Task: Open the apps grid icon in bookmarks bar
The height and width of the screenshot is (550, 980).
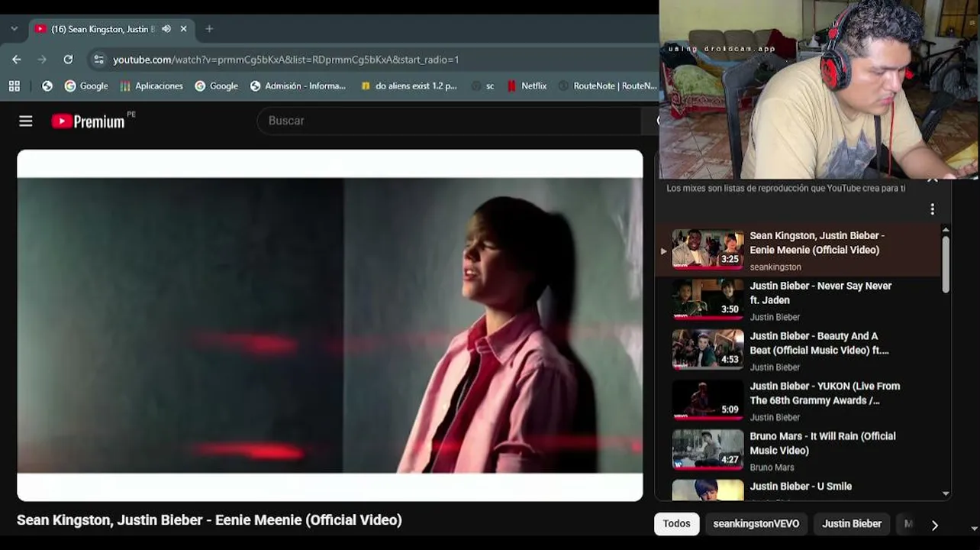Action: click(x=15, y=86)
